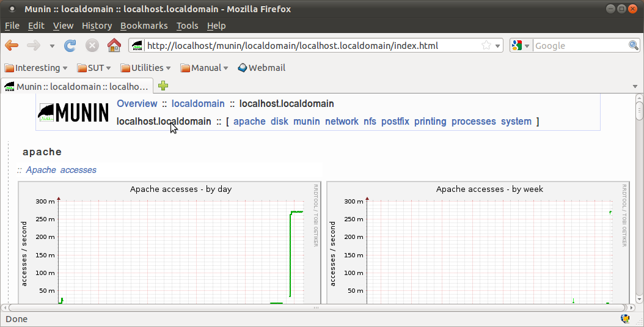Jump to the disk category link

(x=279, y=121)
